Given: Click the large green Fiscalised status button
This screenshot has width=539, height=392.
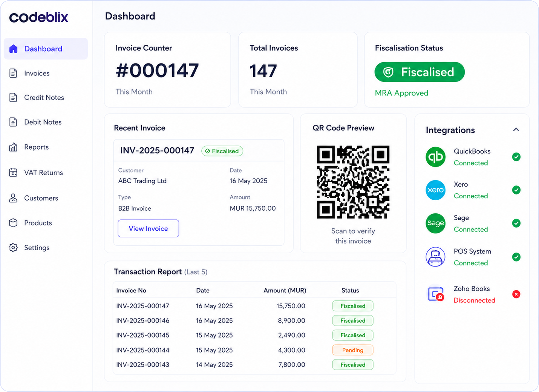Looking at the screenshot, I should 420,72.
